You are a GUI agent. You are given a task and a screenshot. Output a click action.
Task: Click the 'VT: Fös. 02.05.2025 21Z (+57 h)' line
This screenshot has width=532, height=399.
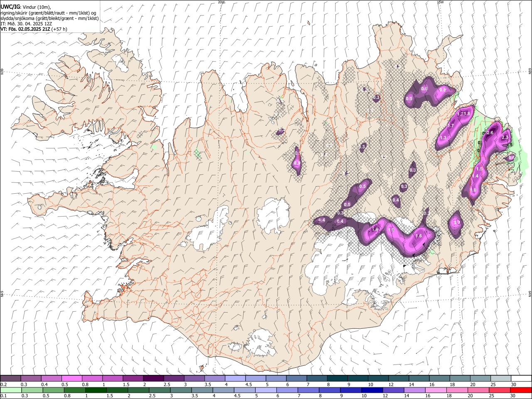coord(34,29)
